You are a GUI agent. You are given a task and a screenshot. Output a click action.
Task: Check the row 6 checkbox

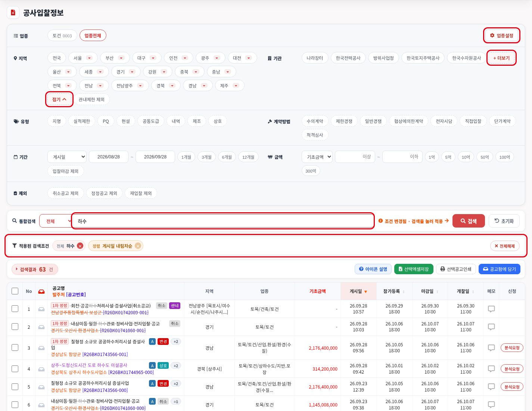(x=15, y=404)
